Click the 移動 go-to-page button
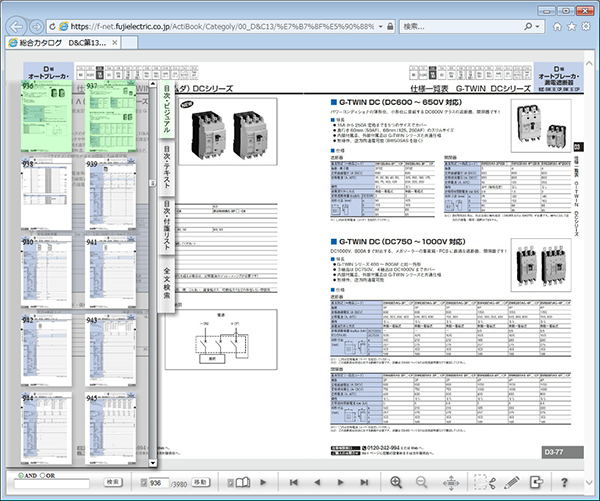Screen dimensions: 600x501 201,482
